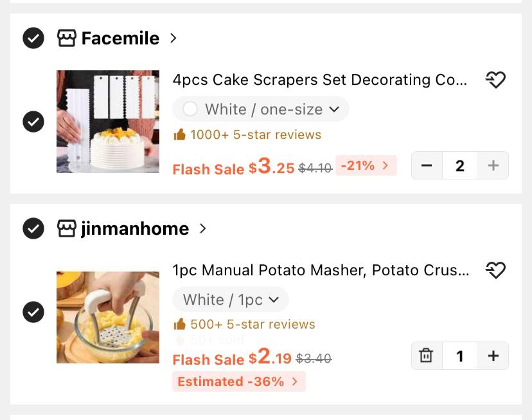532x420 pixels.
Task: Decrease Cake Scrapers quantity with minus
Action: (427, 165)
